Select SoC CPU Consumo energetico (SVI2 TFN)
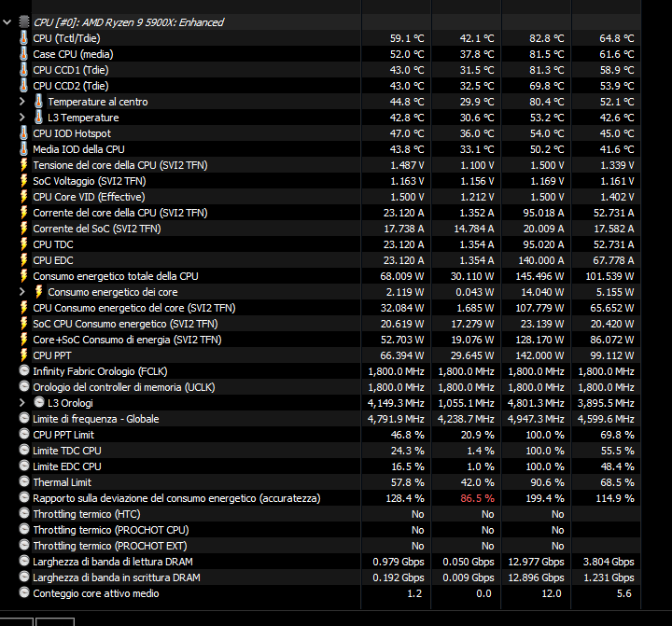This screenshot has width=672, height=626. click(125, 324)
